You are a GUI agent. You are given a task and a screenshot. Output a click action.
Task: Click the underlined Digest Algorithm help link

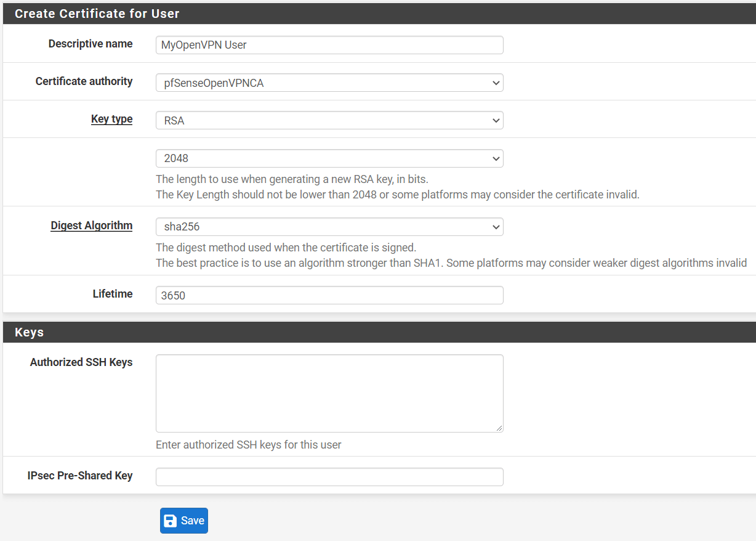(x=91, y=226)
